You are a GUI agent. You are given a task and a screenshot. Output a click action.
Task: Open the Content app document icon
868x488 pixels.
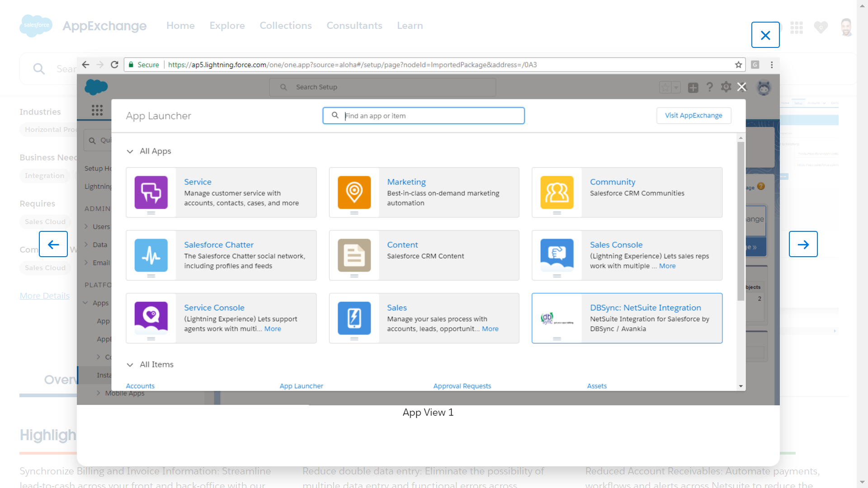click(x=354, y=255)
